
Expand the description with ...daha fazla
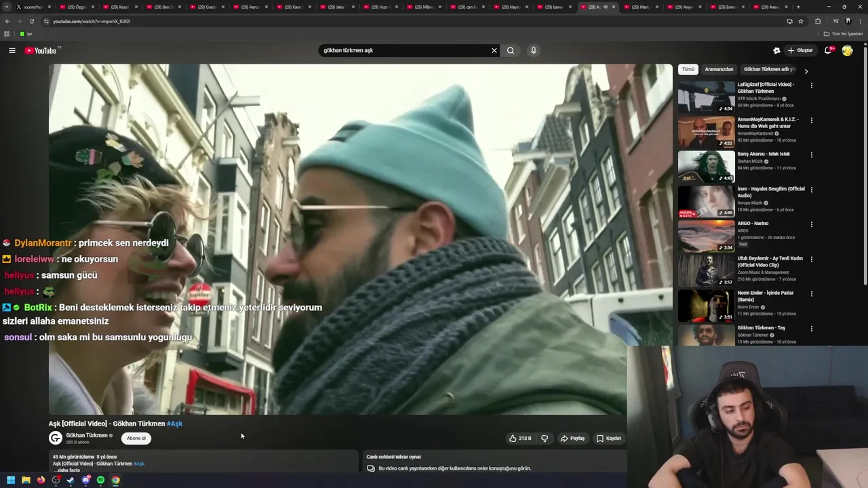point(68,470)
